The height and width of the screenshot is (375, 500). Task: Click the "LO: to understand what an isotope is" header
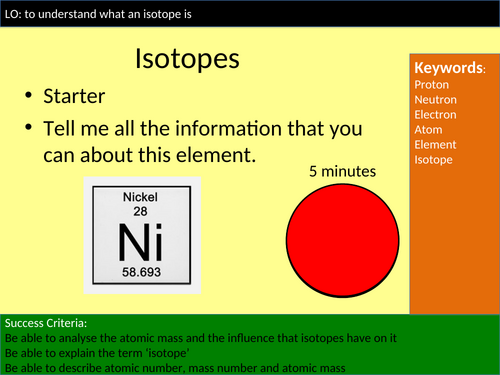pos(98,14)
